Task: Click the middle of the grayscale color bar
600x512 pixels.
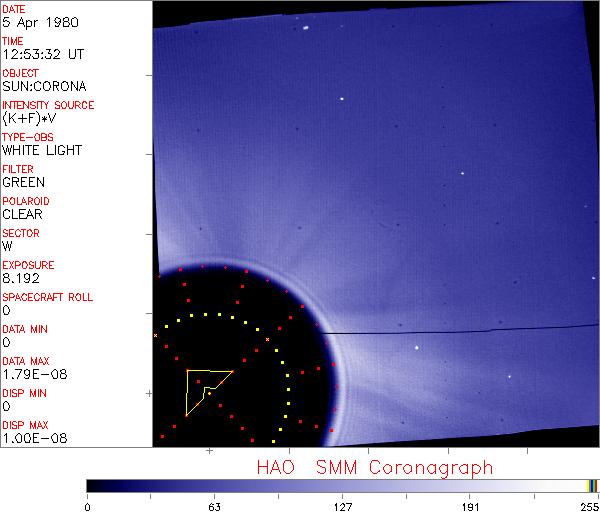Action: 338,485
